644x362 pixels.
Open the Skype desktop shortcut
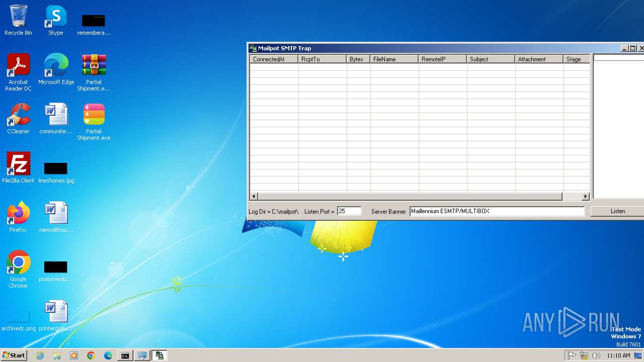56,20
